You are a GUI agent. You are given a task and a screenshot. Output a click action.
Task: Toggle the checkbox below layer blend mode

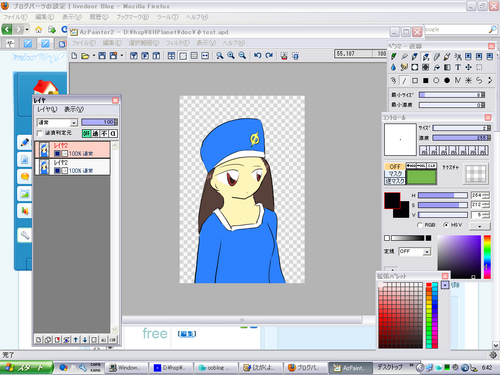pos(40,133)
